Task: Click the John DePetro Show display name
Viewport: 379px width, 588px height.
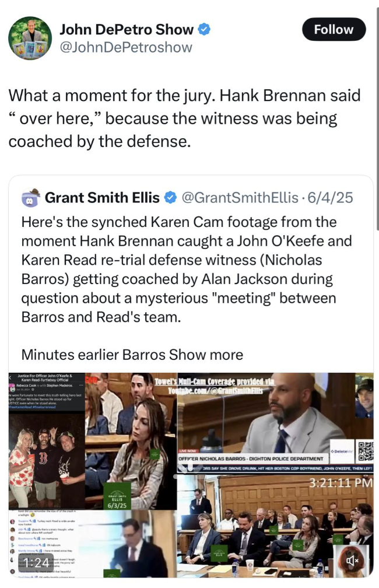Action: tap(127, 29)
